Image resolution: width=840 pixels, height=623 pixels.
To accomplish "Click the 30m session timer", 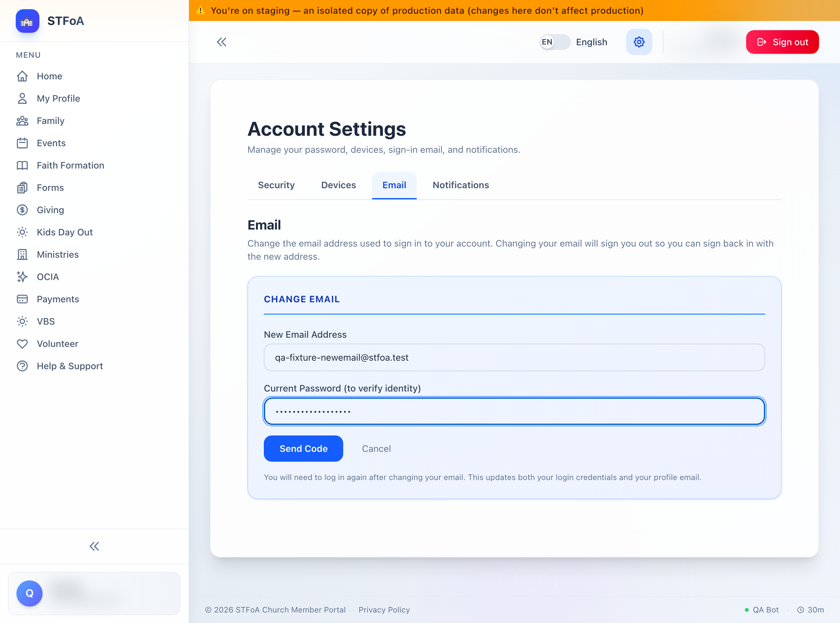I will [x=810, y=610].
